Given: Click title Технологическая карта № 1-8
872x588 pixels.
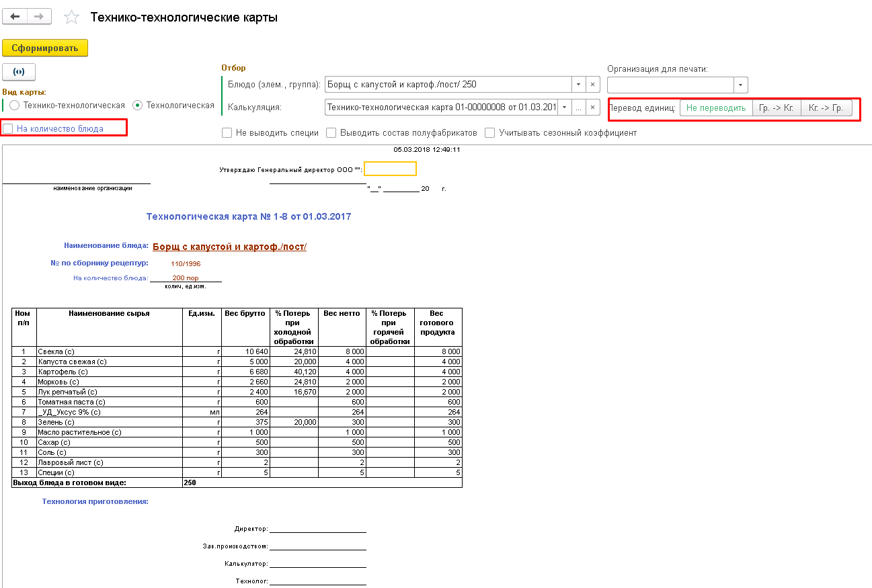Looking at the screenshot, I should (x=248, y=216).
